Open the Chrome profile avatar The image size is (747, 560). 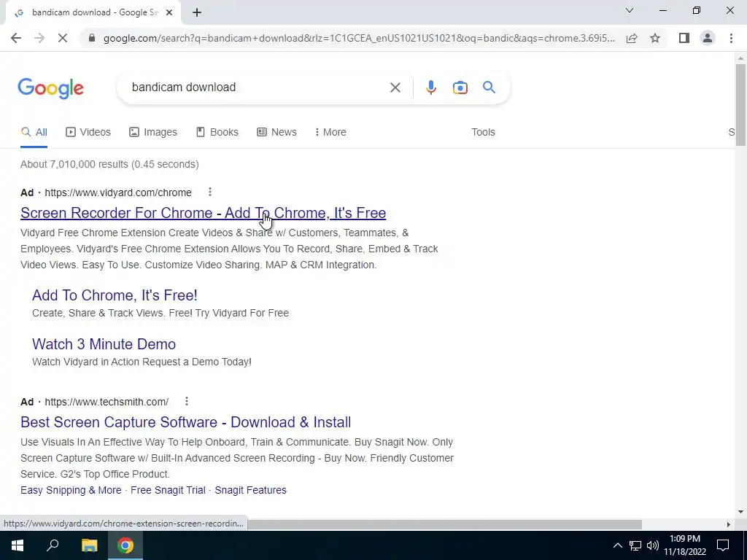tap(708, 38)
